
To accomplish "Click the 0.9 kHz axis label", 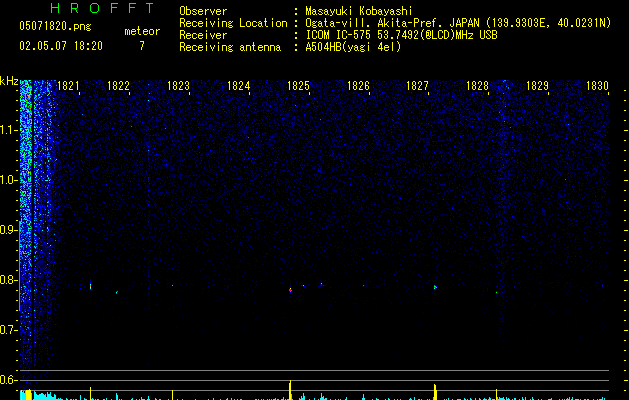I will click(8, 229).
